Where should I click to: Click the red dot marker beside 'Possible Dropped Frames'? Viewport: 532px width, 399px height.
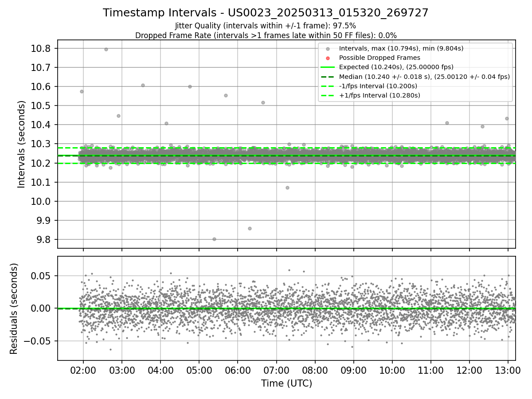click(x=328, y=58)
